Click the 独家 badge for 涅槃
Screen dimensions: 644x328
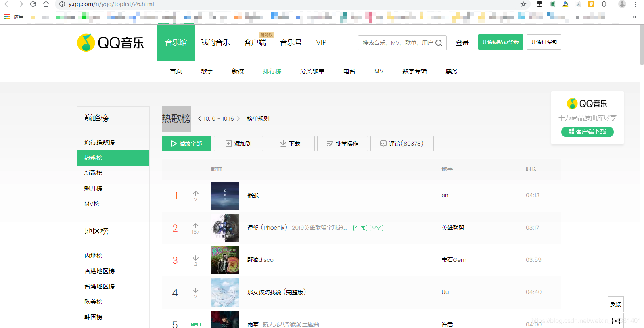pyautogui.click(x=360, y=228)
